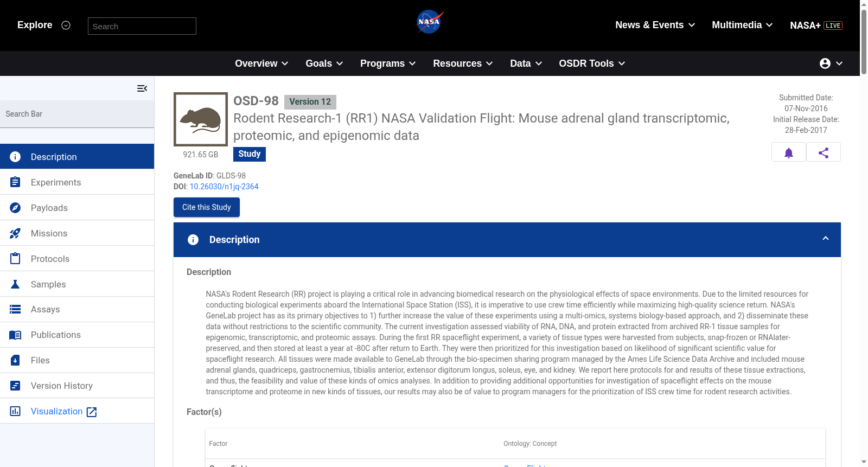Click the Visualization chart icon
868x467 pixels.
point(15,411)
